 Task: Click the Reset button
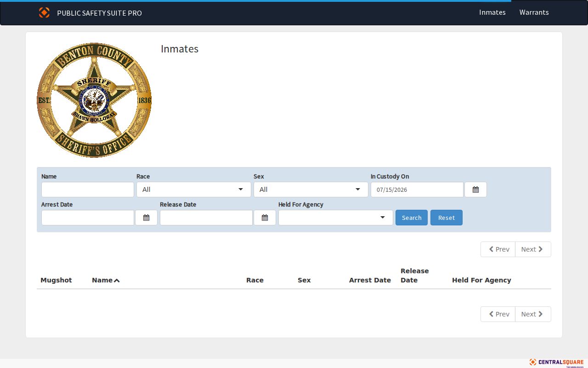pyautogui.click(x=447, y=218)
